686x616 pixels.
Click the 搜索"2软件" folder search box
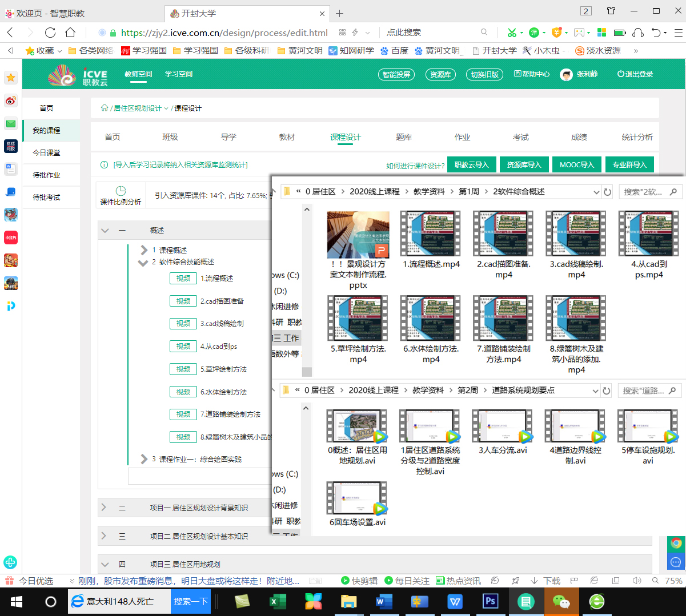(643, 192)
